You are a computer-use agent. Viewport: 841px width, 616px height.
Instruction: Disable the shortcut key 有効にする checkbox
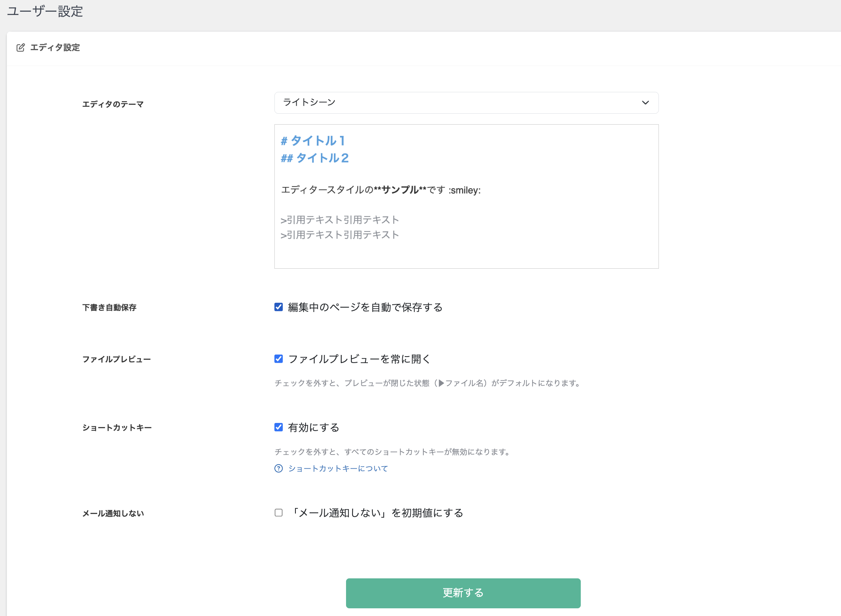(278, 427)
